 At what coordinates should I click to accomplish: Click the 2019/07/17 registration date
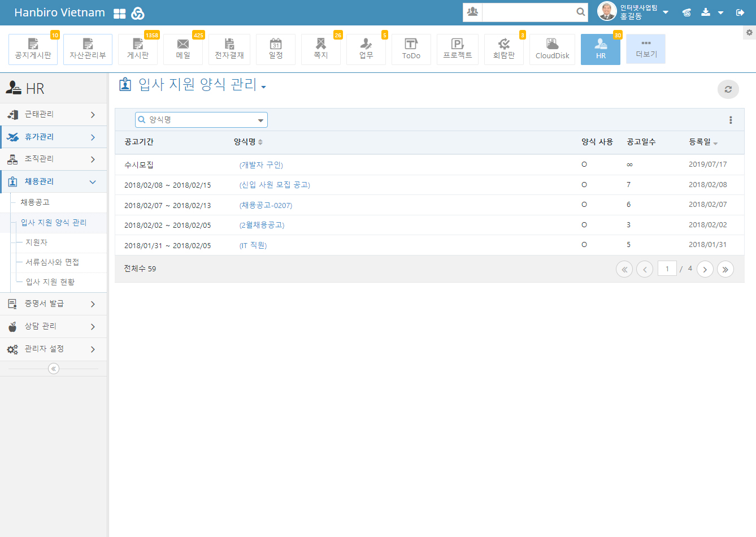tap(707, 164)
